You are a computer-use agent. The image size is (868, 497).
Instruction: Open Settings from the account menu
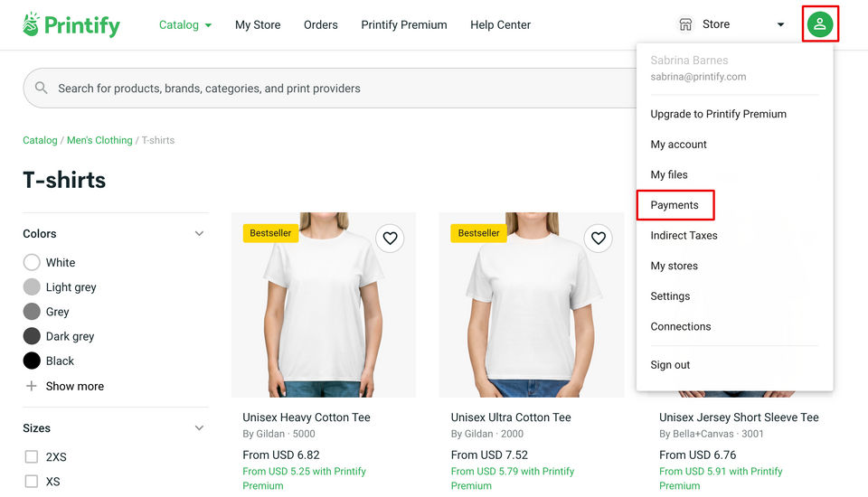(670, 296)
